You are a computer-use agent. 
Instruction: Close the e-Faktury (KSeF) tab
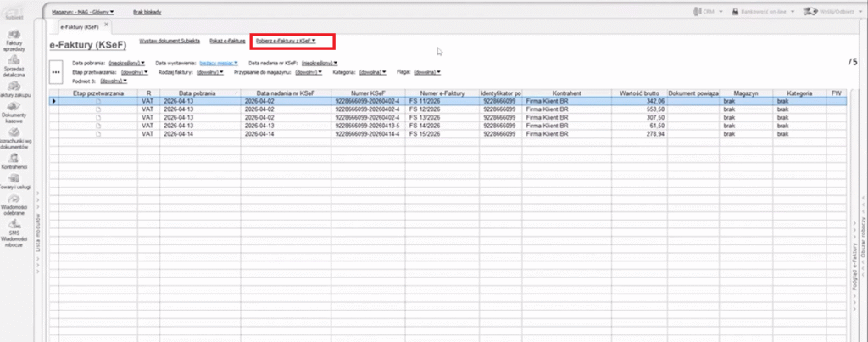point(106,25)
